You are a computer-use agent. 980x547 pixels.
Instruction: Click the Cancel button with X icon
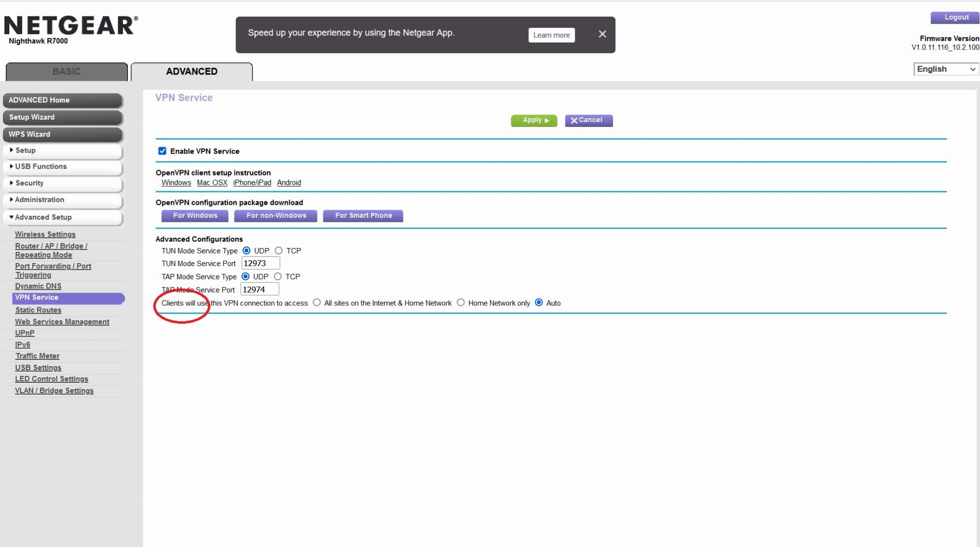click(588, 120)
